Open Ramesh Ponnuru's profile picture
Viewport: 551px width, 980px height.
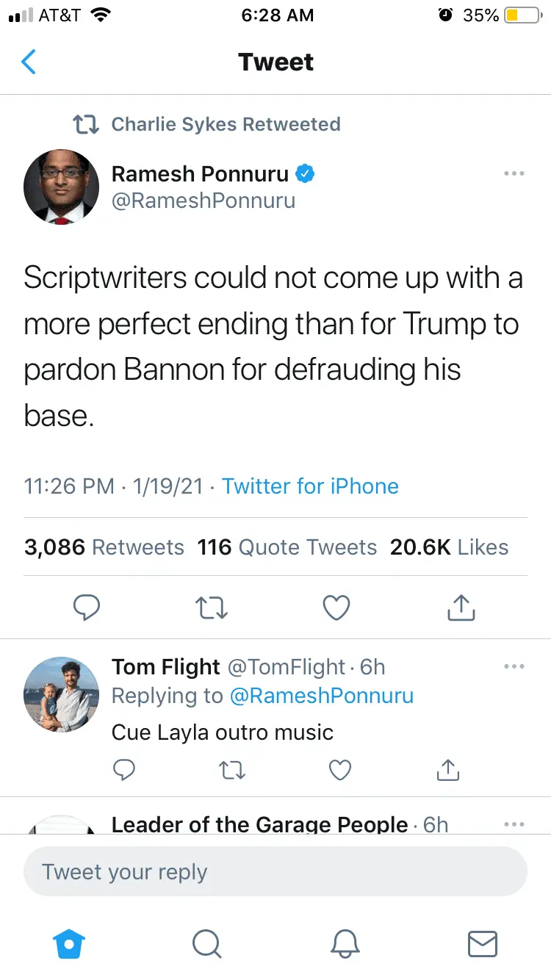tap(61, 187)
